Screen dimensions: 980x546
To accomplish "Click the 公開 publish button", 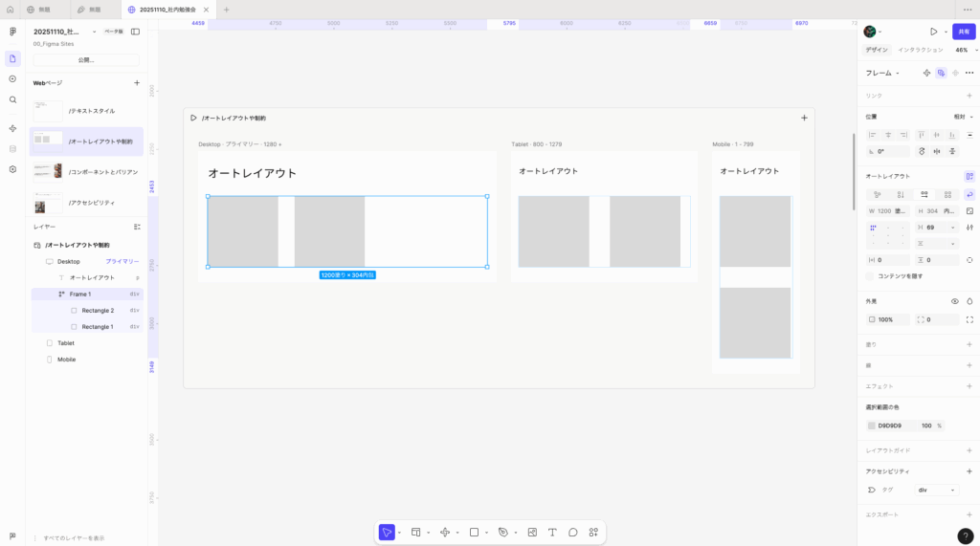I will click(x=86, y=60).
